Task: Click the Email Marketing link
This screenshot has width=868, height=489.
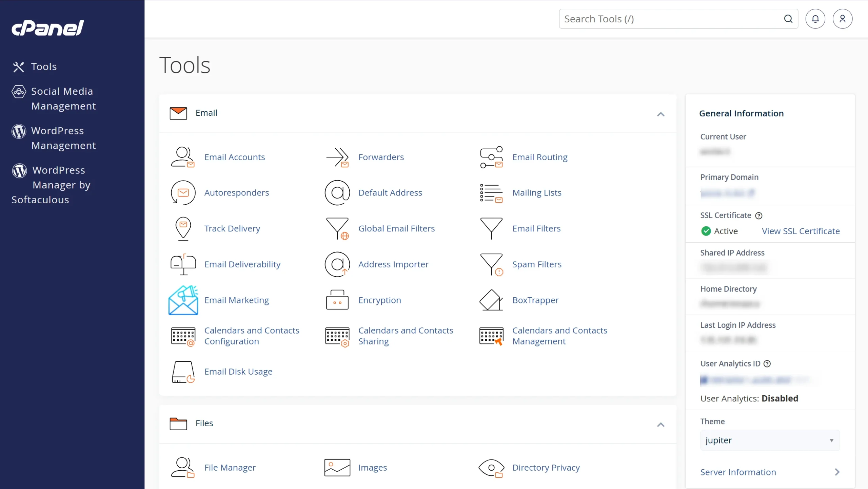Action: (x=237, y=300)
